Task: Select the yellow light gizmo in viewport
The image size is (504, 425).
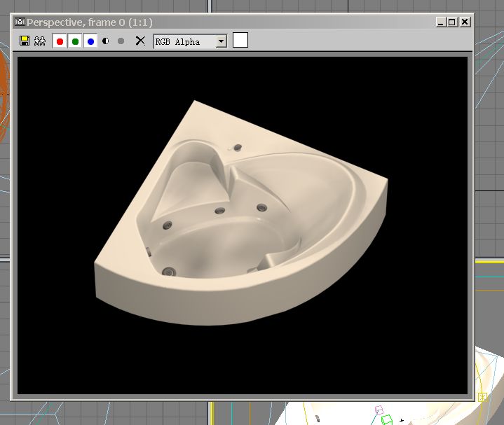Action: (482, 397)
